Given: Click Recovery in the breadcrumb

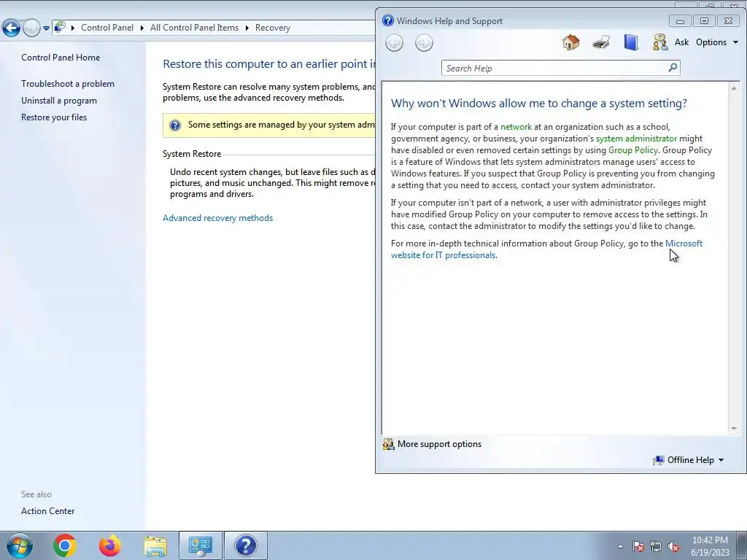Looking at the screenshot, I should pyautogui.click(x=273, y=28).
